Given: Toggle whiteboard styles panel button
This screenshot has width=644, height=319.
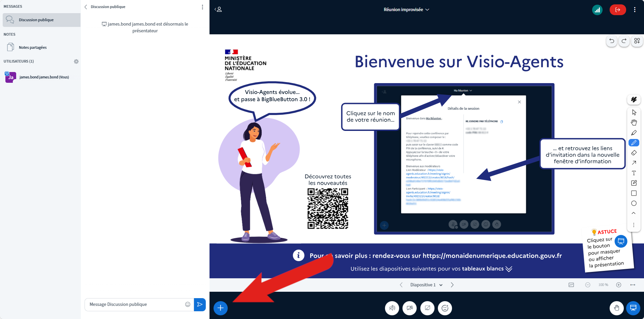Looking at the screenshot, I should 634,100.
